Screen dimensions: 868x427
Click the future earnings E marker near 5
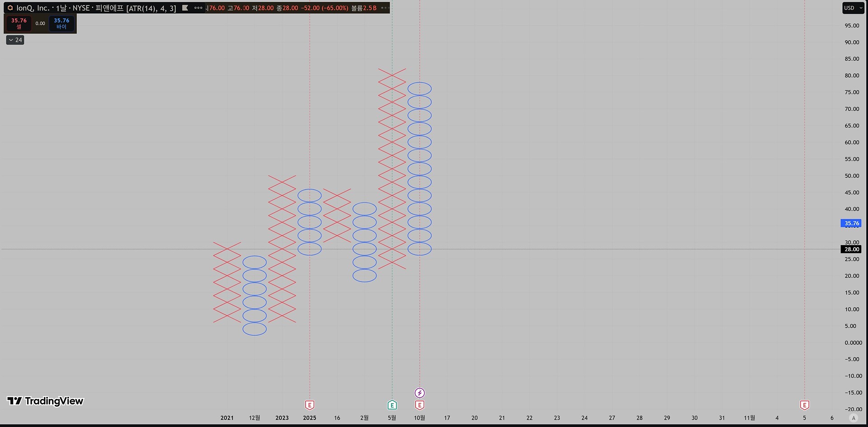(804, 405)
